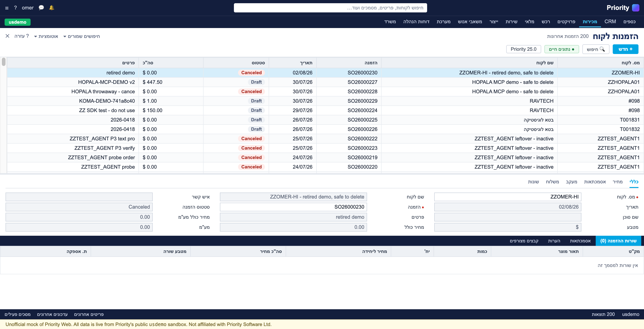This screenshot has width=644, height=329.
Task: Expand the אוטומציות dropdown
Action: (46, 36)
